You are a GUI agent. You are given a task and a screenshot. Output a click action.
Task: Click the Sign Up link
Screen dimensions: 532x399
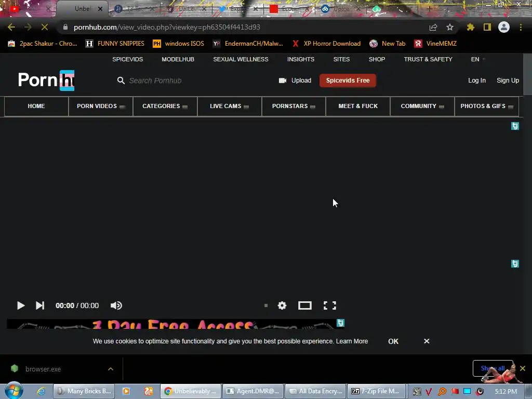[x=508, y=81]
